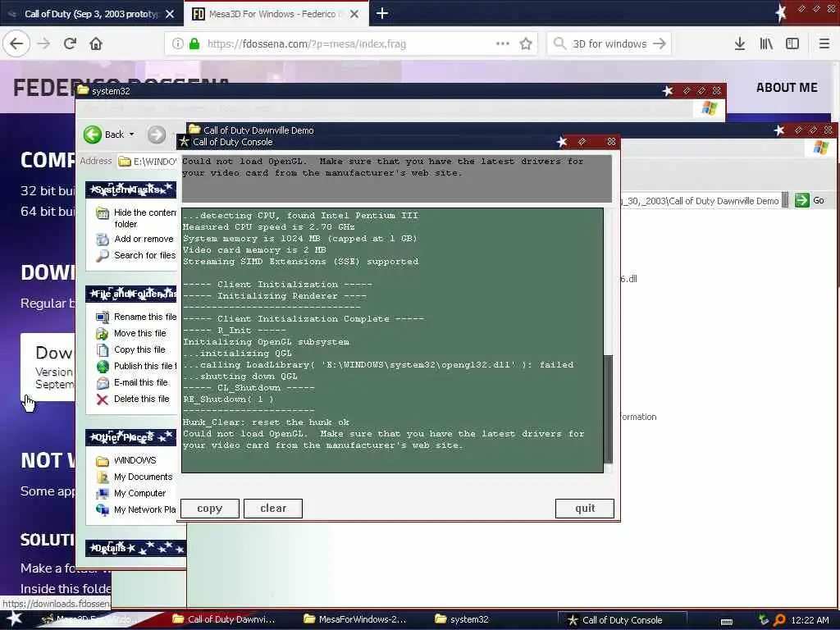Expand the Details panel header
The width and height of the screenshot is (840, 630).
[x=135, y=548]
